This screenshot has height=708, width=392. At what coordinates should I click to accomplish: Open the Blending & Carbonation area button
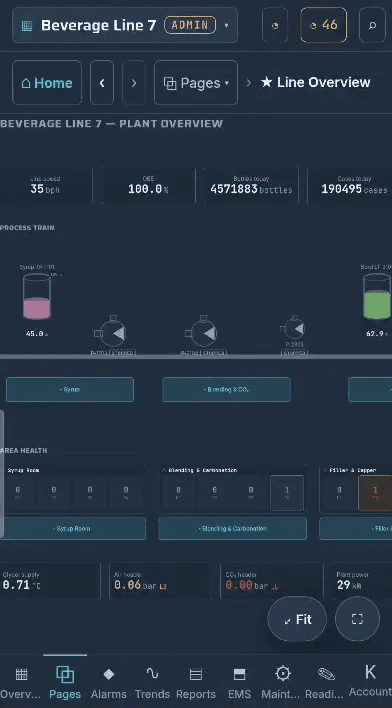[x=233, y=528]
